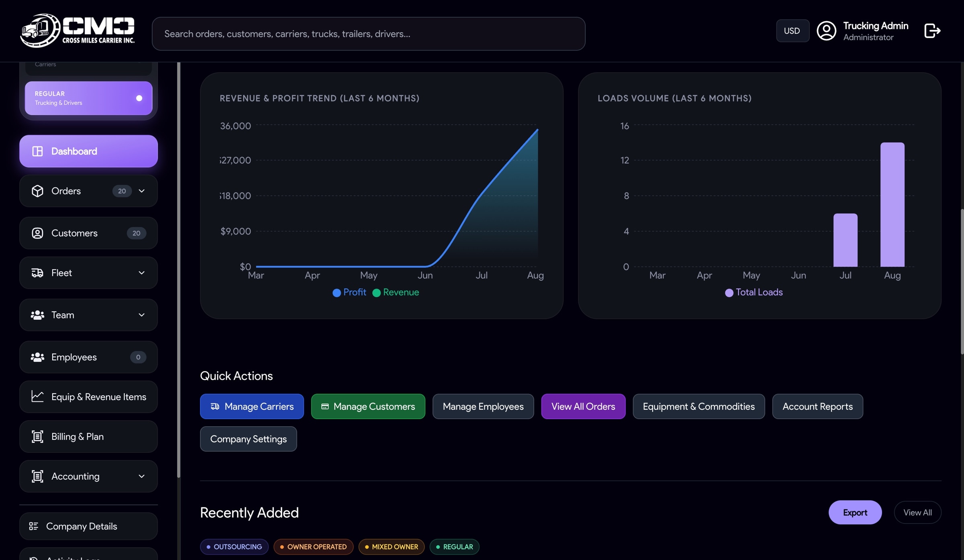Image resolution: width=964 pixels, height=560 pixels.
Task: Click the Manage Carriers quick action
Action: tap(252, 407)
